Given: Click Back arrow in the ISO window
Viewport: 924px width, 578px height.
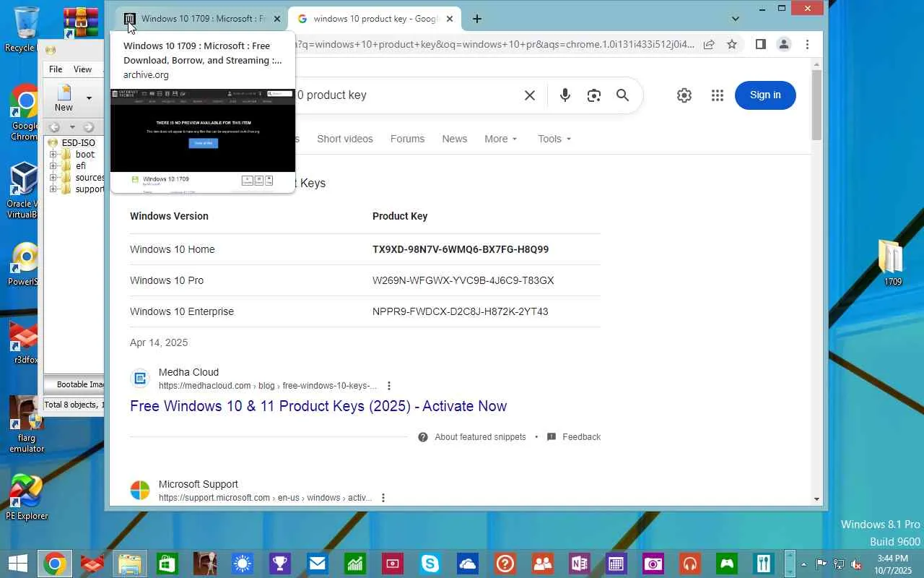Looking at the screenshot, I should [x=54, y=127].
